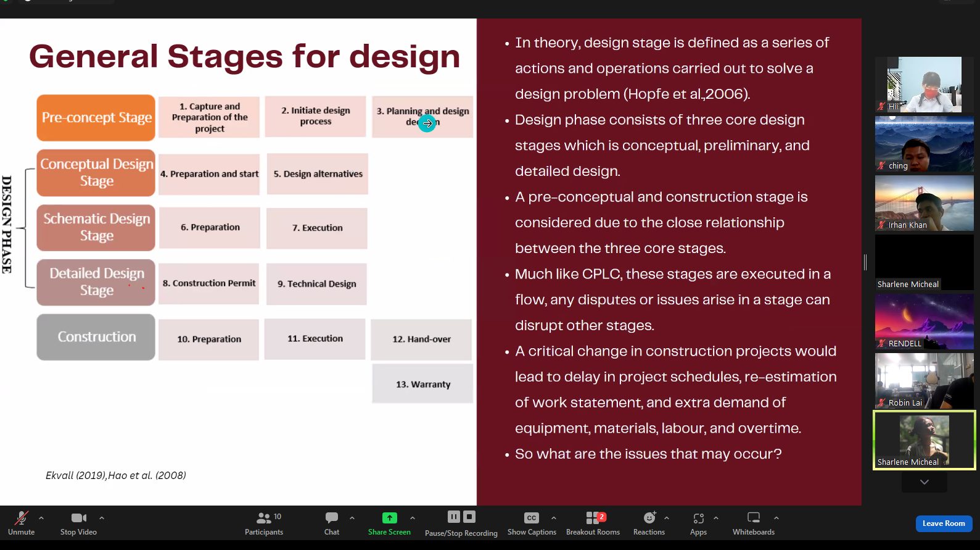
Task: Open video options arrow next to Stop Video
Action: coord(102,518)
